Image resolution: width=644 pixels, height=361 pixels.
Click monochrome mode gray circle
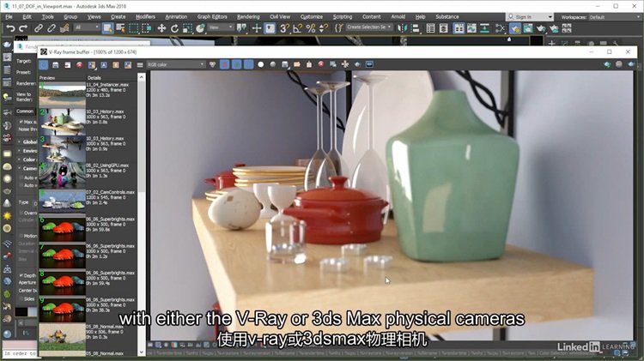(x=273, y=64)
